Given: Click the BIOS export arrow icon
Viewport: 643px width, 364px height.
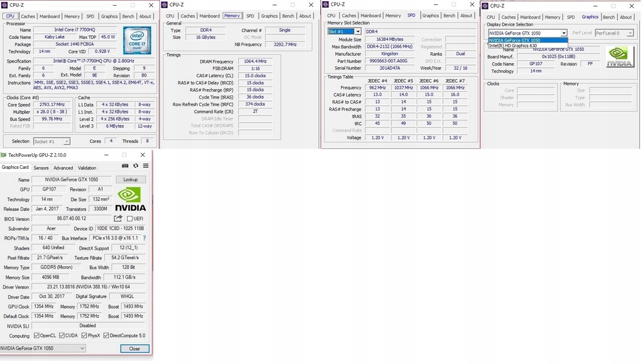Looking at the screenshot, I should [x=118, y=218].
